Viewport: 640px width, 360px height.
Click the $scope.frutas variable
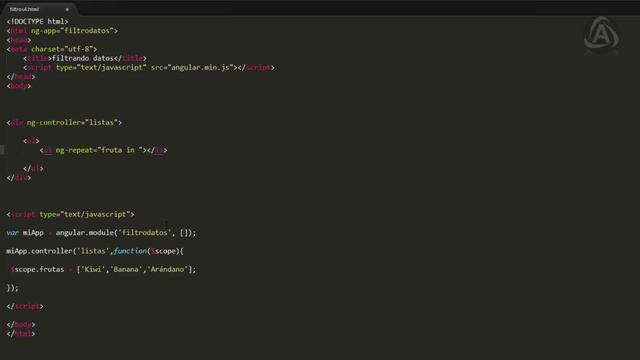[x=37, y=270]
